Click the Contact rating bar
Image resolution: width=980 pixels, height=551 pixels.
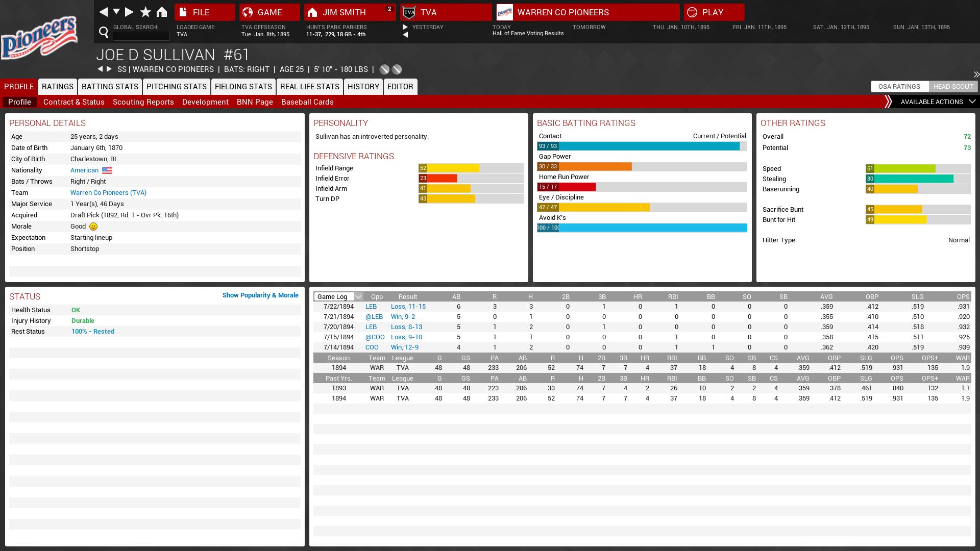(642, 146)
